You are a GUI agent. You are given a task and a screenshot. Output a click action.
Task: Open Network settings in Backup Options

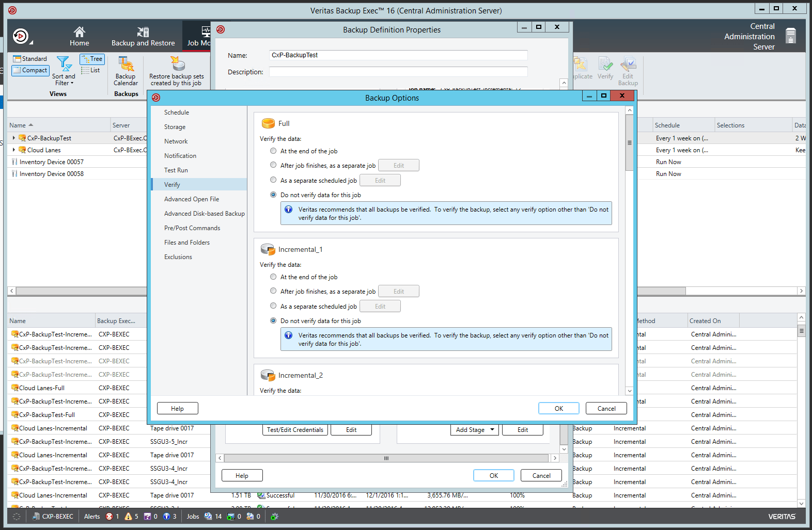click(x=199, y=141)
